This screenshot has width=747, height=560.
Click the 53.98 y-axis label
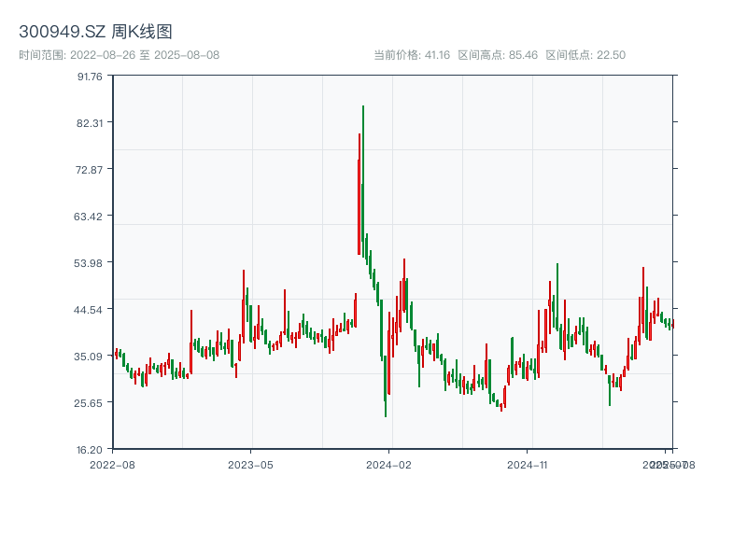click(x=88, y=263)
